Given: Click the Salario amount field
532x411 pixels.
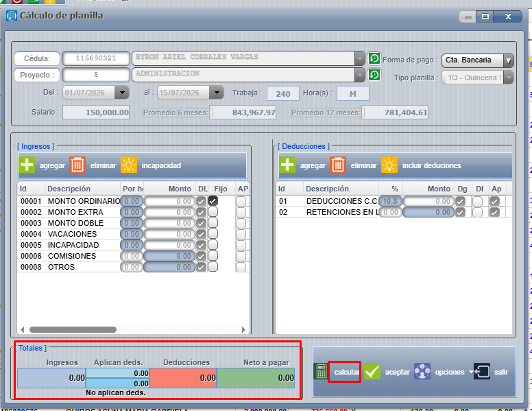Looking at the screenshot, I should coord(96,113).
